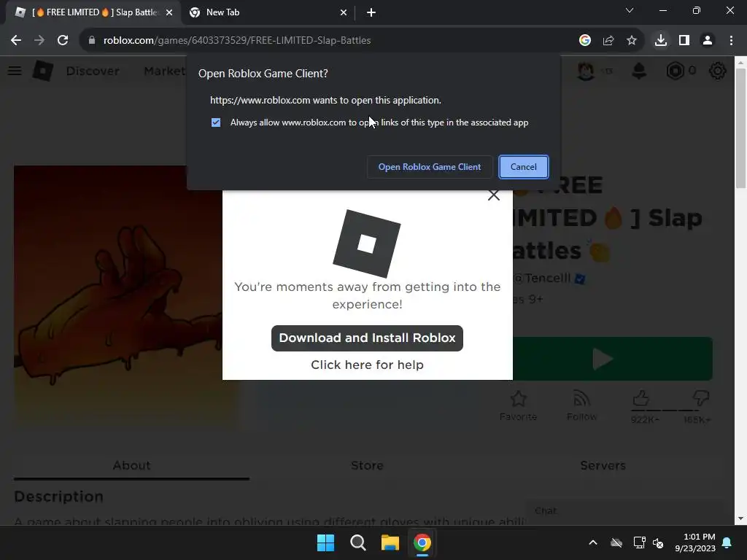Click the Click here for help link

click(367, 365)
